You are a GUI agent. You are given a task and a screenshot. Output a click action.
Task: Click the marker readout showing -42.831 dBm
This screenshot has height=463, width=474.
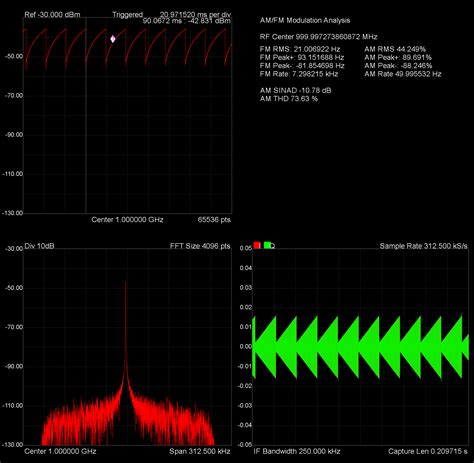[x=187, y=21]
